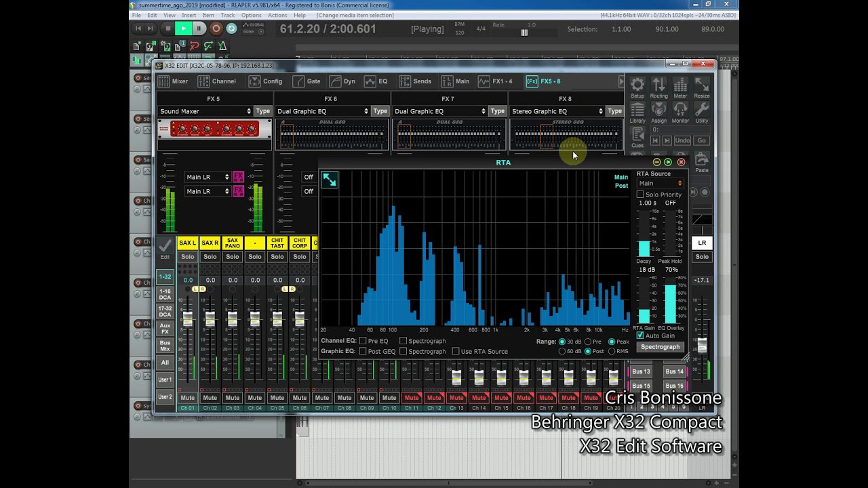Screen dimensions: 868x488
Task: Open REAPER Options menu
Action: click(251, 15)
